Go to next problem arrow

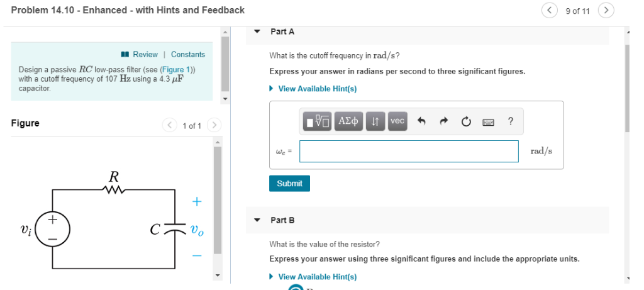[x=606, y=11]
